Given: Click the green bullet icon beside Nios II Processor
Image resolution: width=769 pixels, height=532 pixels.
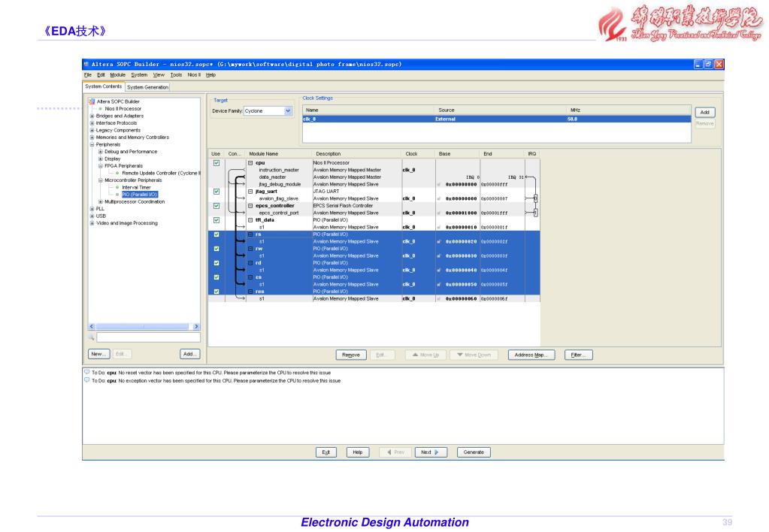Looking at the screenshot, I should 101,109.
